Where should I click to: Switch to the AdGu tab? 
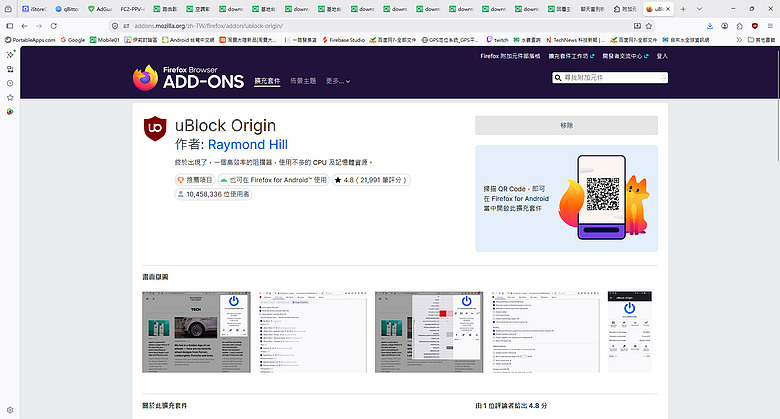(99, 9)
